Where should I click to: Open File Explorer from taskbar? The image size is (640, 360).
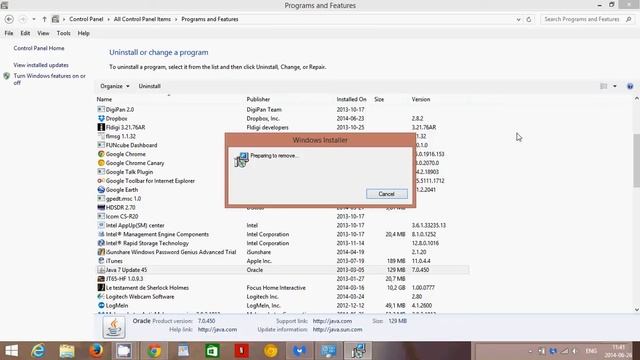pos(67,351)
